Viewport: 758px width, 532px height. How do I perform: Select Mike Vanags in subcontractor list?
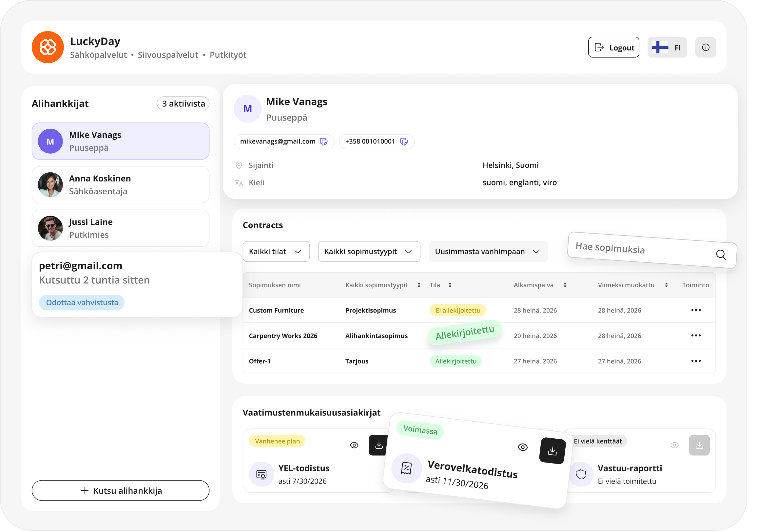click(x=121, y=142)
